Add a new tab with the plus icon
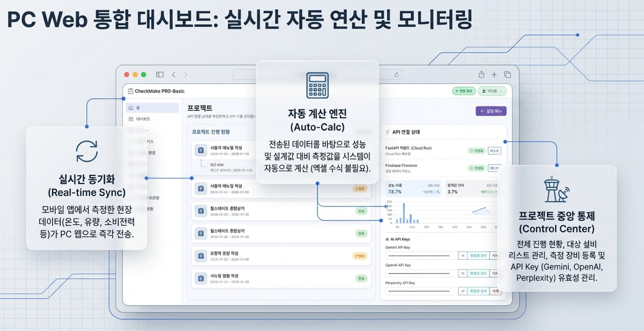 tap(494, 75)
